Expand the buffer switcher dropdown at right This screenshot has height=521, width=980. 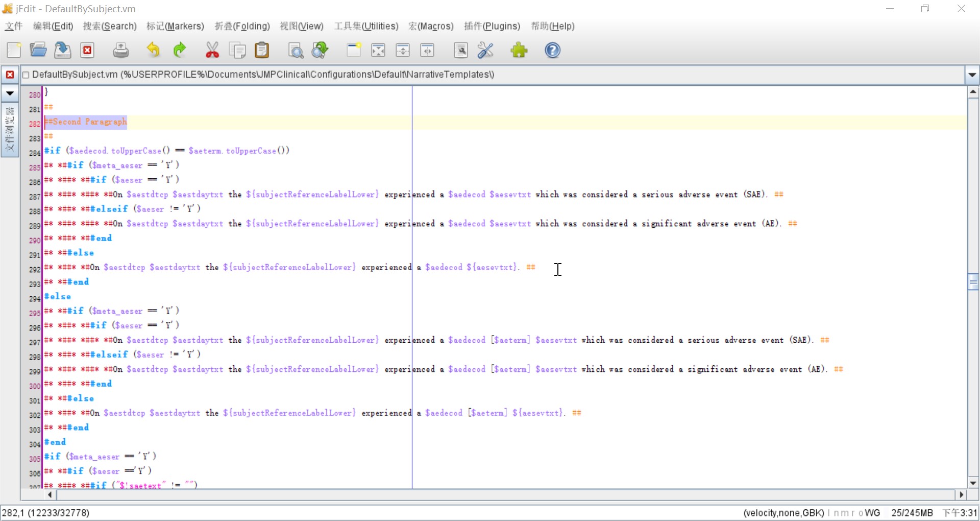[x=972, y=75]
